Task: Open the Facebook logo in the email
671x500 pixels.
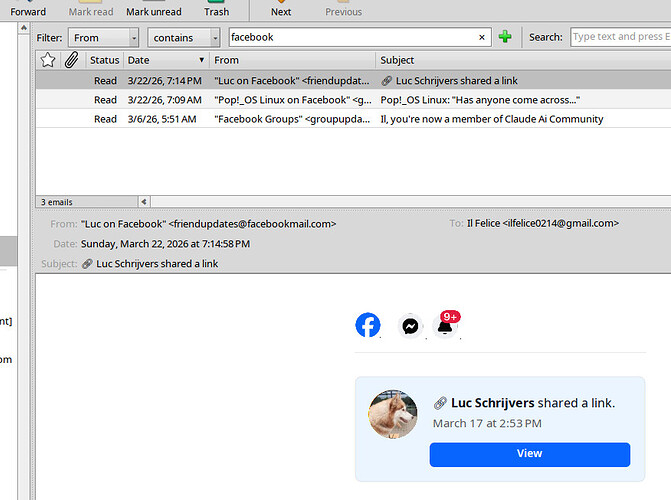Action: pyautogui.click(x=368, y=325)
